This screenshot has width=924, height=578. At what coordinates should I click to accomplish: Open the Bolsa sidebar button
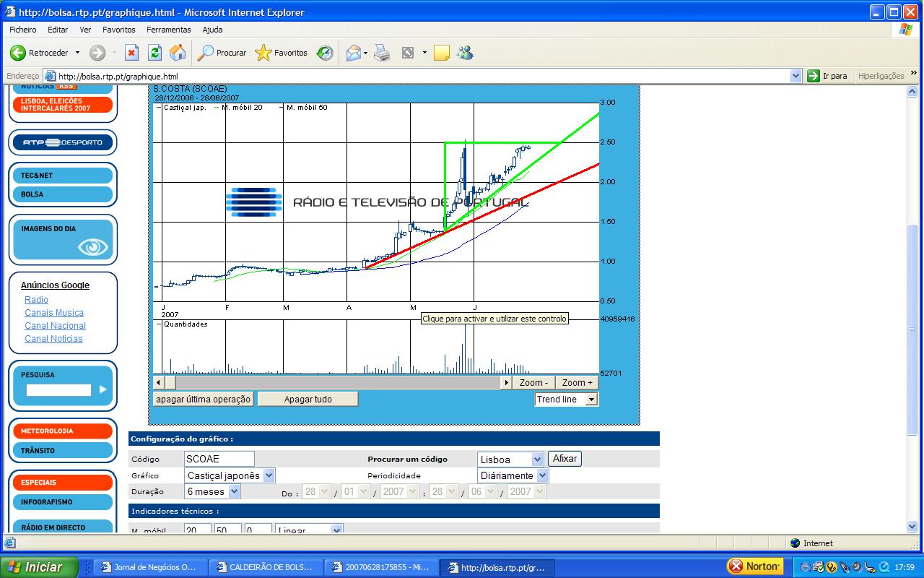pyautogui.click(x=63, y=194)
